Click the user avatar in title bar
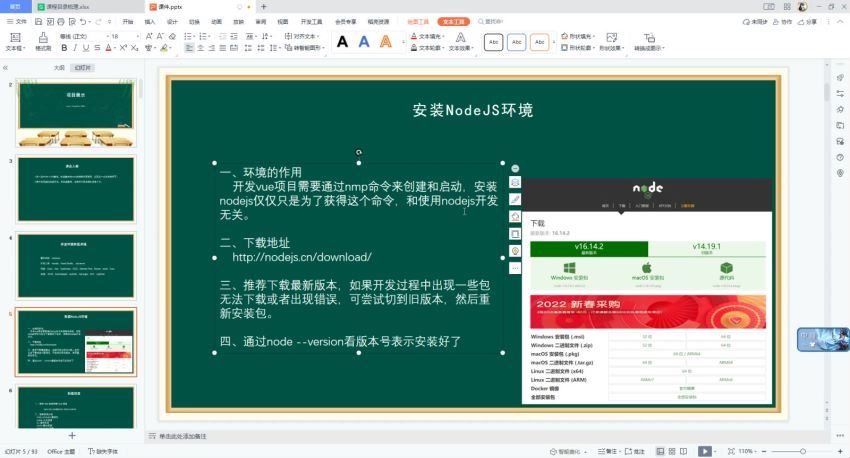 pyautogui.click(x=803, y=7)
